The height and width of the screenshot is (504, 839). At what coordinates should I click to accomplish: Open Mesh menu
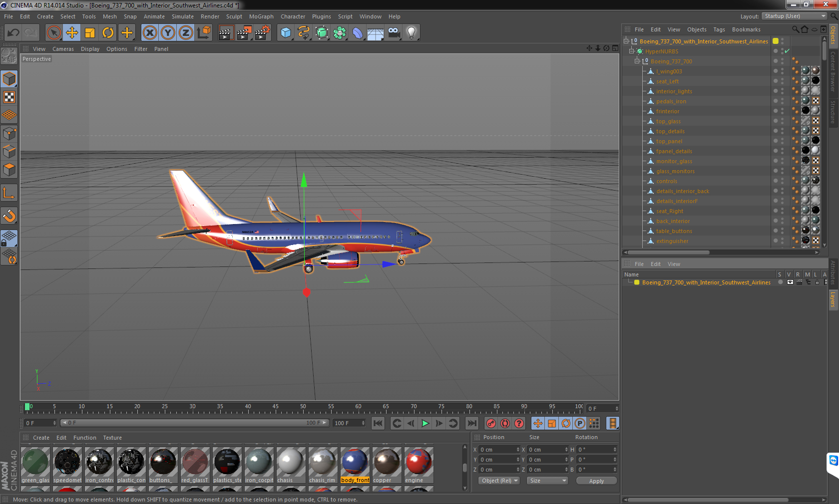(109, 16)
